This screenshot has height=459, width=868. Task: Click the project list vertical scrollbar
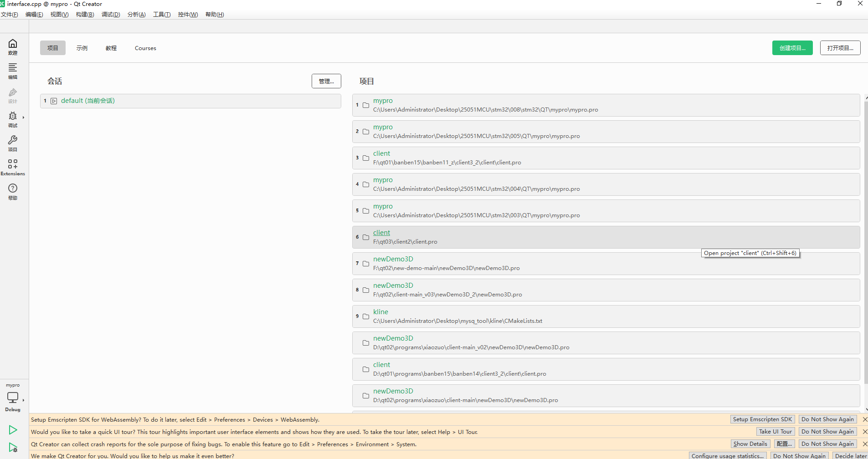click(x=866, y=242)
